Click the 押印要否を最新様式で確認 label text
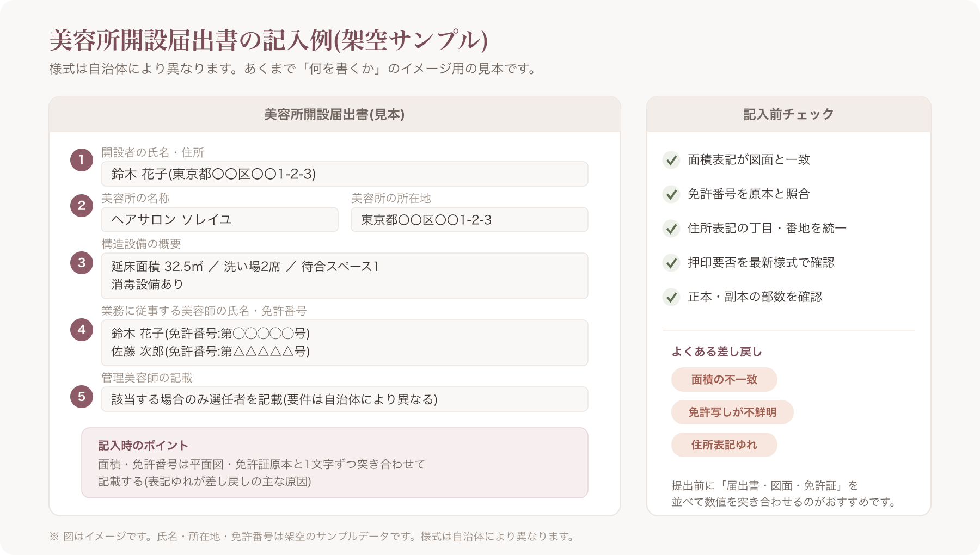Image resolution: width=980 pixels, height=555 pixels. click(761, 262)
